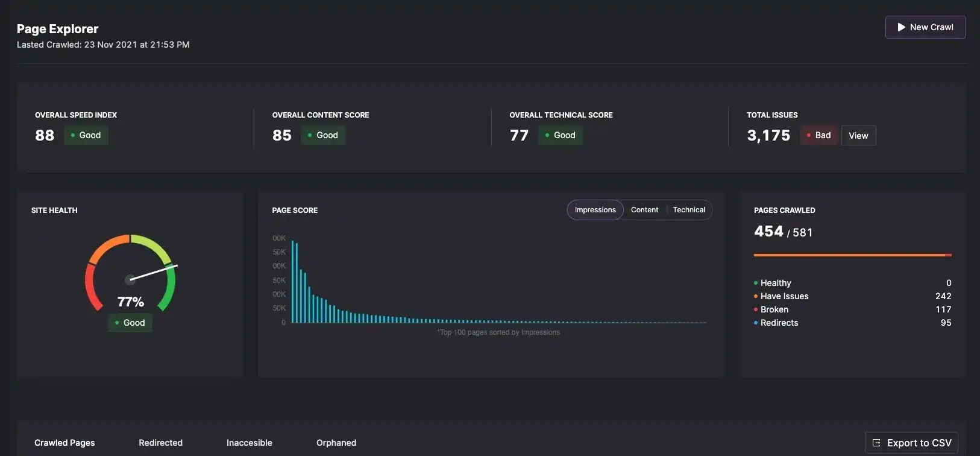The width and height of the screenshot is (980, 456).
Task: Click the blue dot beside Redirects
Action: (x=756, y=323)
